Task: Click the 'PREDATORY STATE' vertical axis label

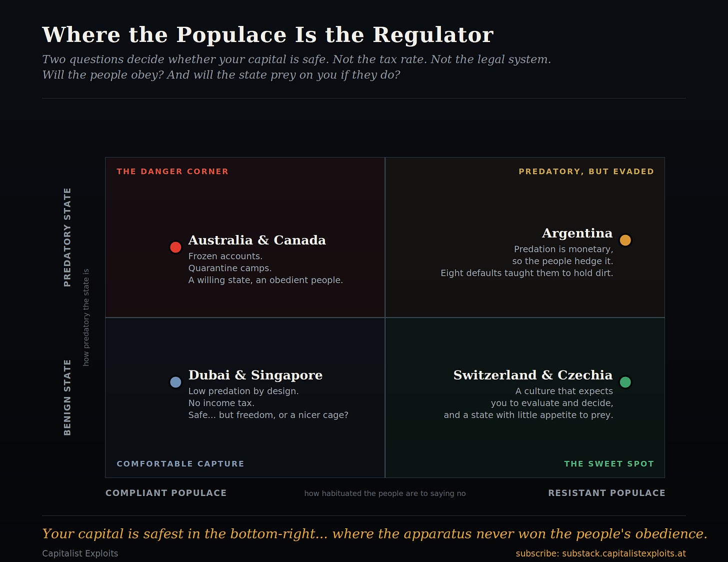Action: (67, 237)
